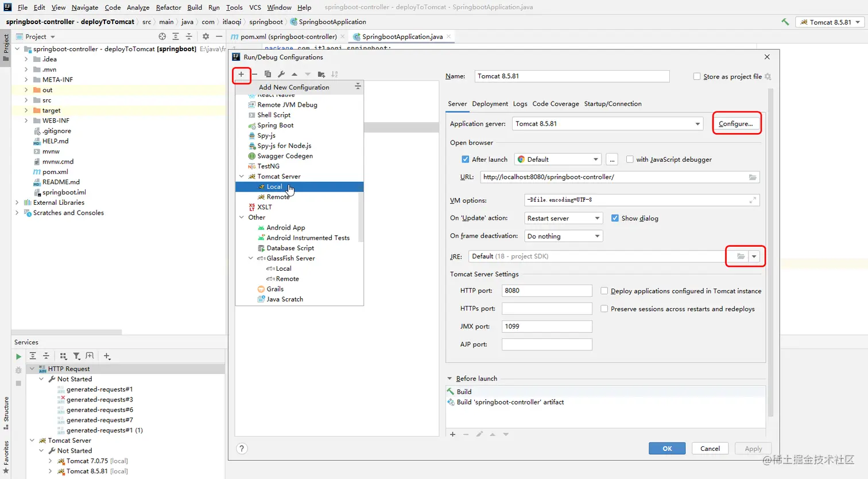Switch to Deployment tab
The image size is (868, 479).
click(x=490, y=104)
